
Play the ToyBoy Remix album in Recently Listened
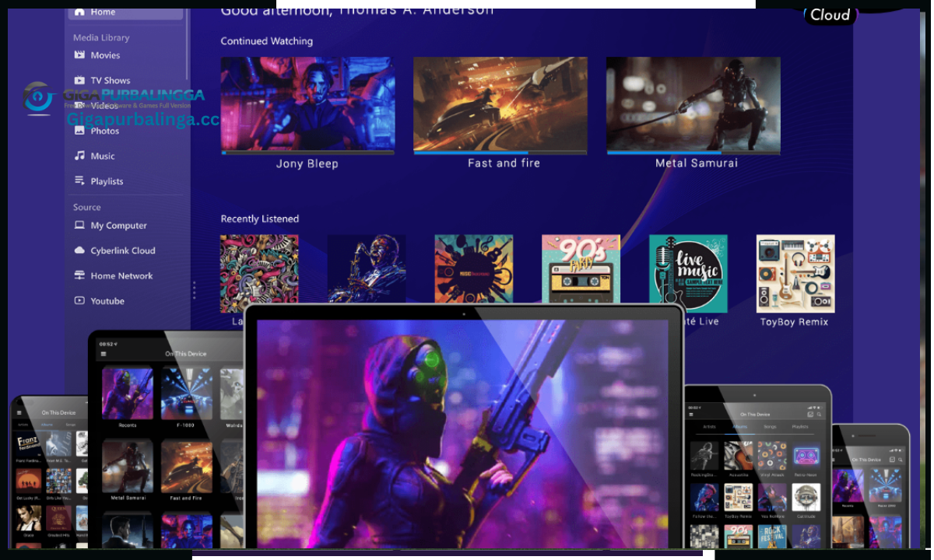795,274
